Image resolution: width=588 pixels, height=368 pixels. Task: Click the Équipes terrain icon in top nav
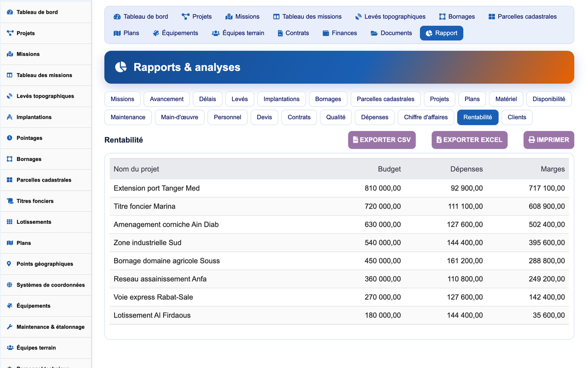pyautogui.click(x=216, y=33)
